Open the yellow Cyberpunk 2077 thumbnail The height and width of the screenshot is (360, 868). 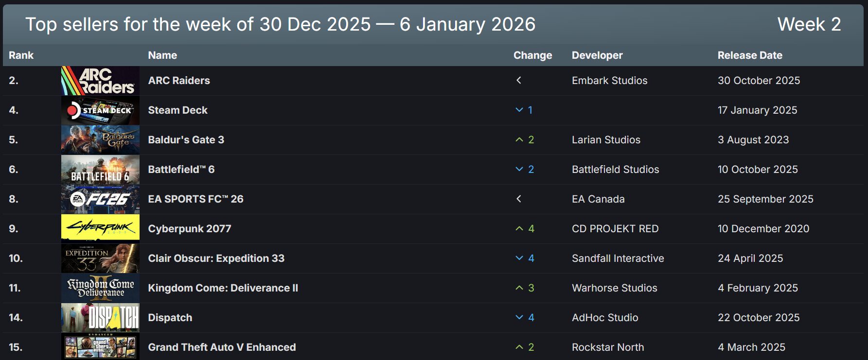click(x=100, y=228)
